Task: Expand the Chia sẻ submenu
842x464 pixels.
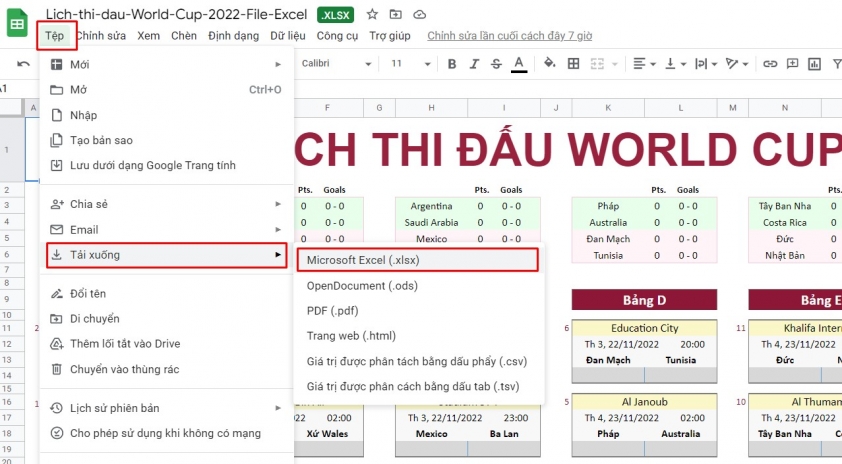Action: click(x=166, y=204)
